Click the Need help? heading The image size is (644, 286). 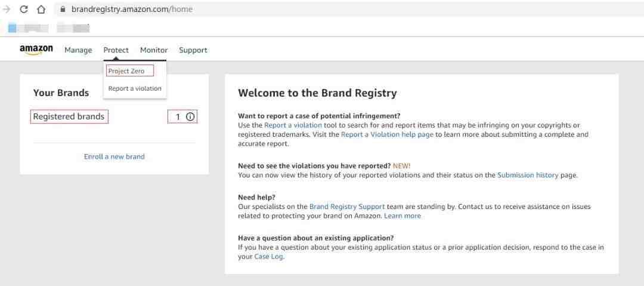[x=256, y=198]
